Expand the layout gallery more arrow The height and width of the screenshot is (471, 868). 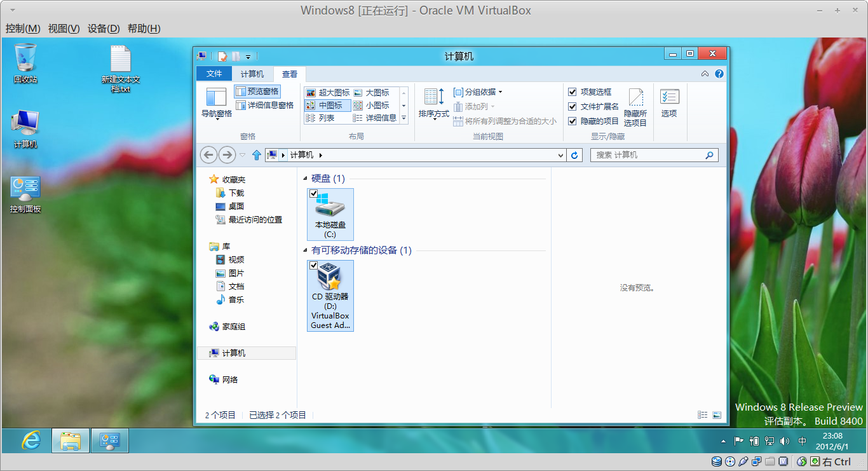coord(403,118)
